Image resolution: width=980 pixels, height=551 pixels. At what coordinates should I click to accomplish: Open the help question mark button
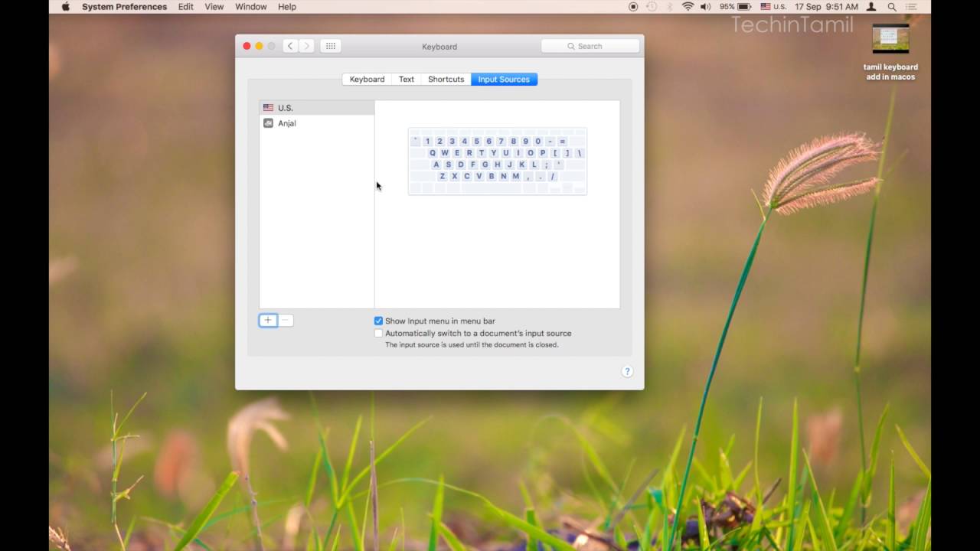(x=627, y=372)
